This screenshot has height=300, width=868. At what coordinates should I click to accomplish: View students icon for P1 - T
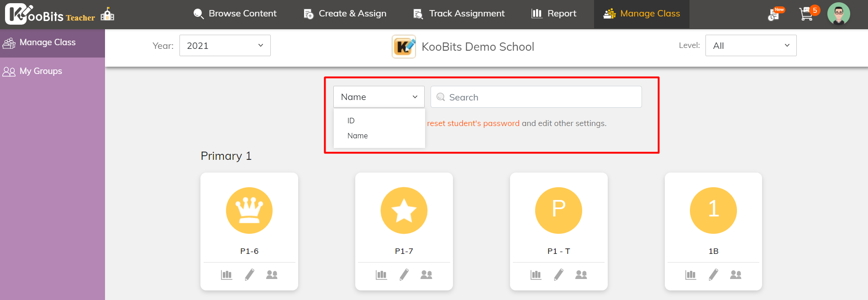(581, 274)
